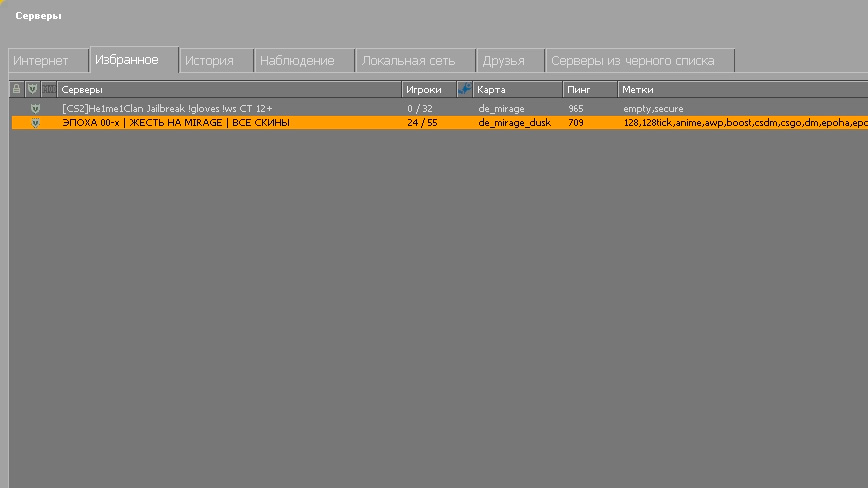Sort servers by Карта column
This screenshot has height=488, width=868.
click(518, 89)
